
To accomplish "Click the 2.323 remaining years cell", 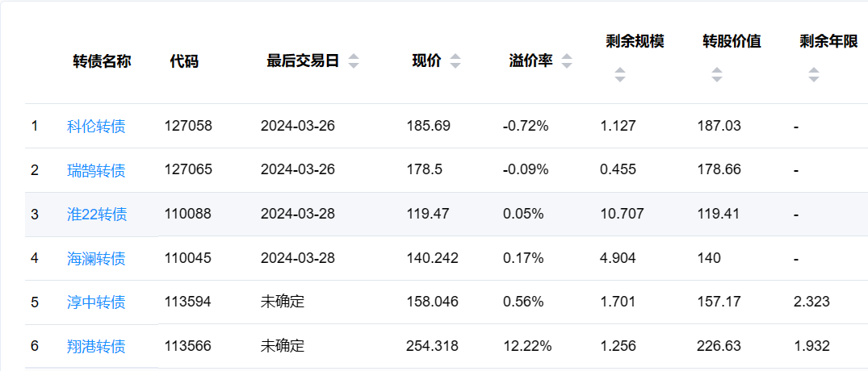I will (x=811, y=302).
